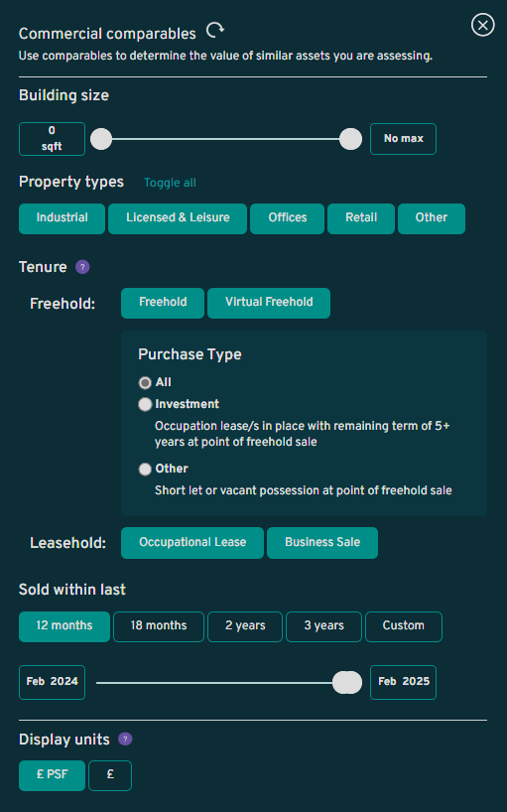Viewport: 507px width, 812px height.
Task: Toggle the Business Sale leasehold option
Action: click(322, 543)
